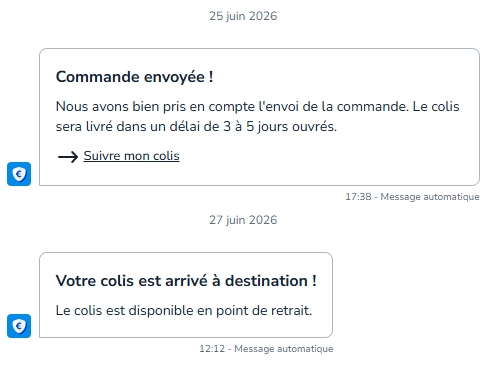The image size is (493, 372).
Task: Click the words sera livré dans un délai
Action: [133, 127]
